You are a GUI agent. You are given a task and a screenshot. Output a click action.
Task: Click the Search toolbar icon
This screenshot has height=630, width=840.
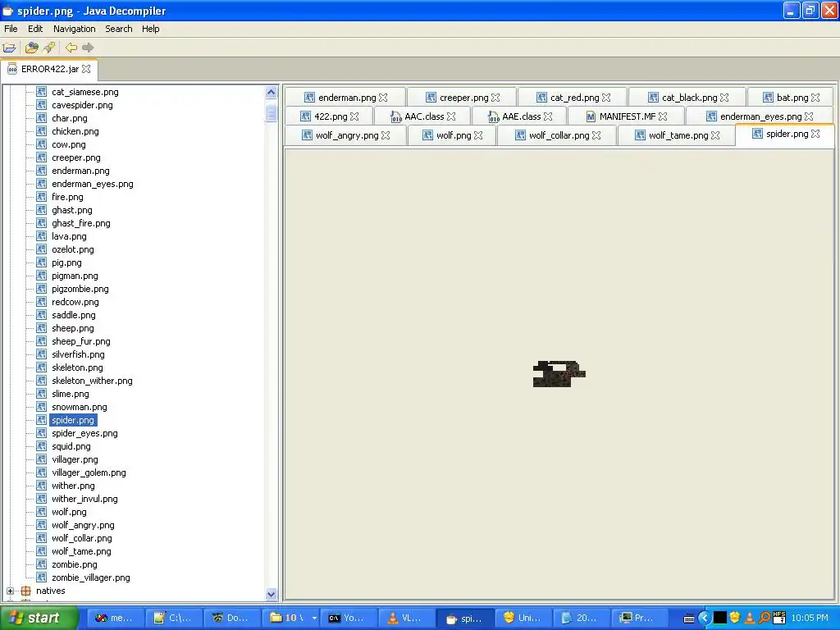48,48
